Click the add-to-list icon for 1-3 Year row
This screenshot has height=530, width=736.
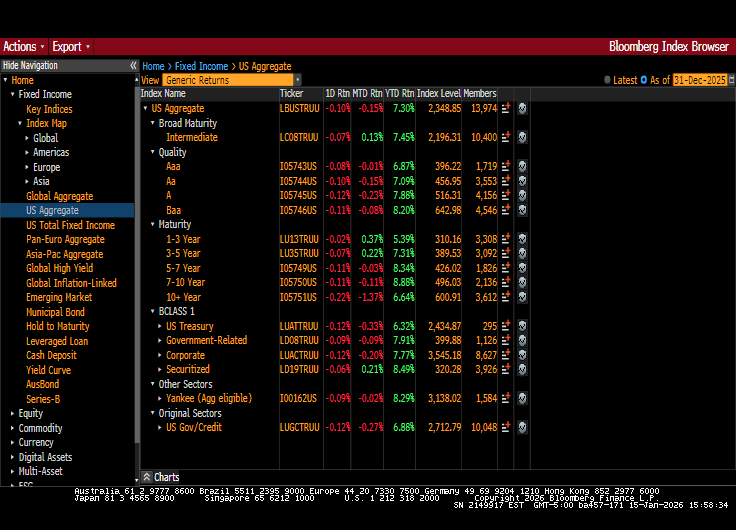(506, 239)
